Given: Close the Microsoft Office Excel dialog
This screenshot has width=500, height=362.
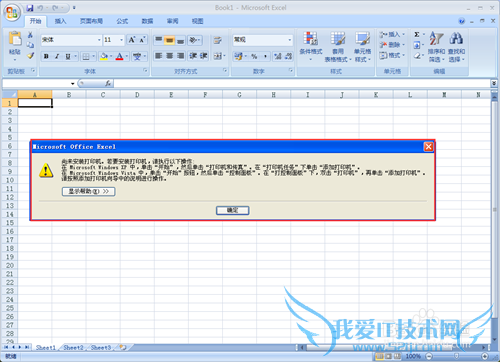Looking at the screenshot, I should pyautogui.click(x=428, y=147).
